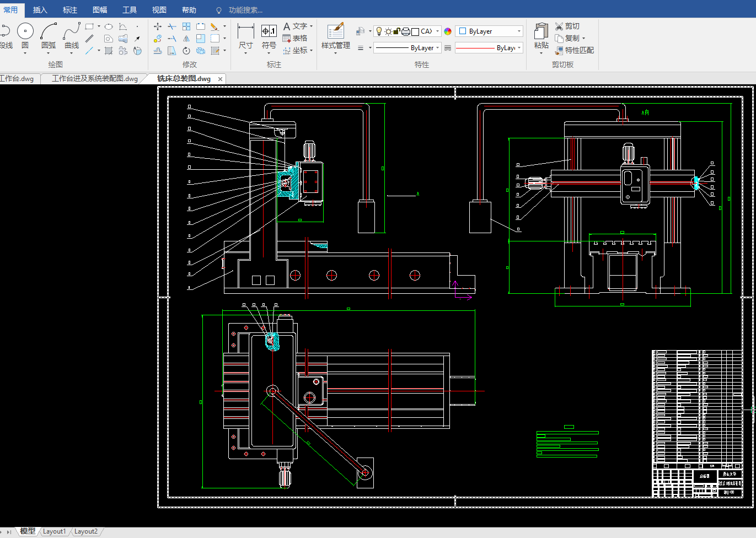Toggle the layer lightbulb on/off icon

tap(379, 31)
